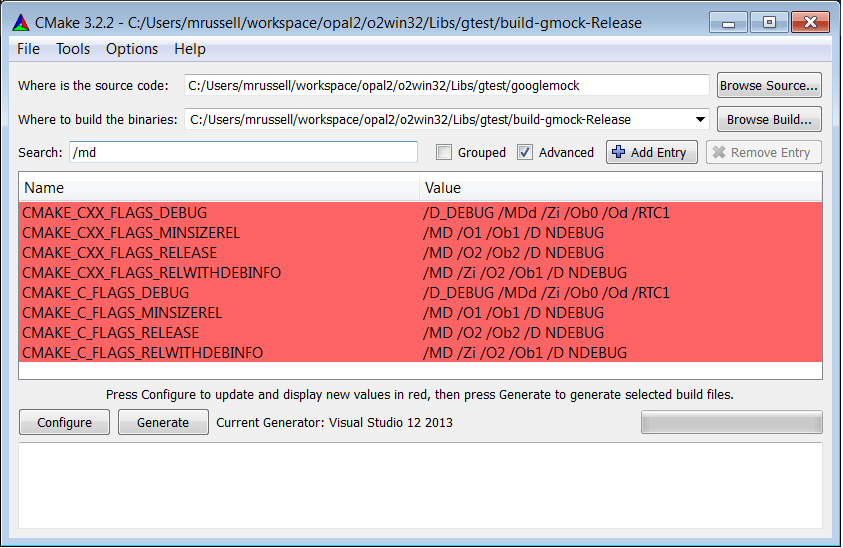
Task: Select the CMAKE_C_FLAGS_MINSIZEREL entry
Action: tap(122, 312)
